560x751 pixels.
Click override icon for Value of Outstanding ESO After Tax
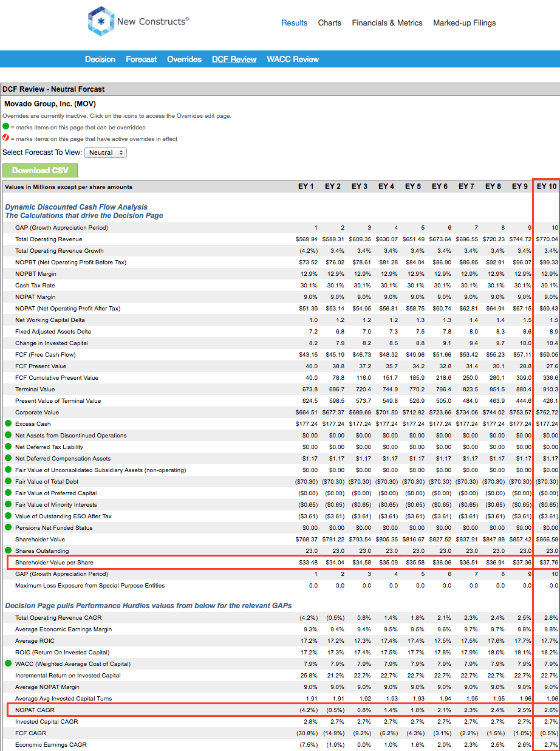point(8,516)
